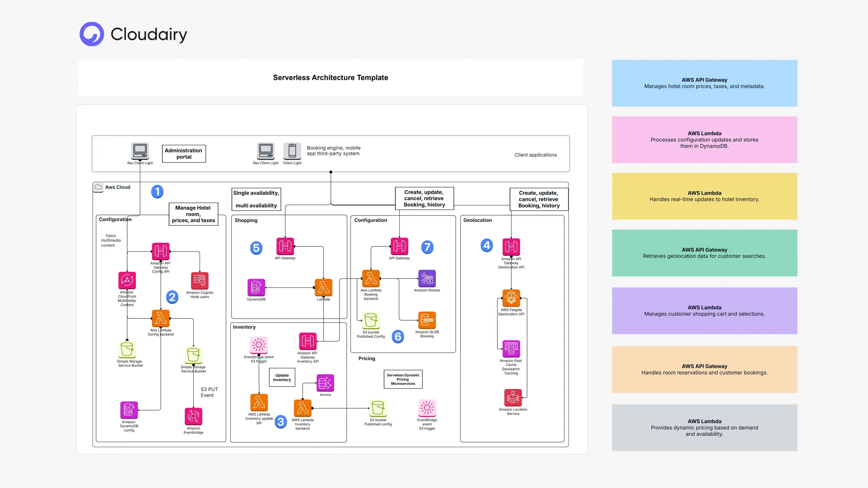Click the Manage Hotel room, prices, and taxes label

coord(193,214)
